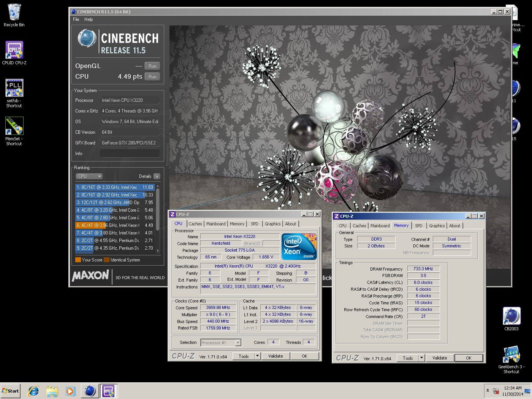Click the Cinebench title bar icon
Screen dimensions: 532x399
[73, 12]
